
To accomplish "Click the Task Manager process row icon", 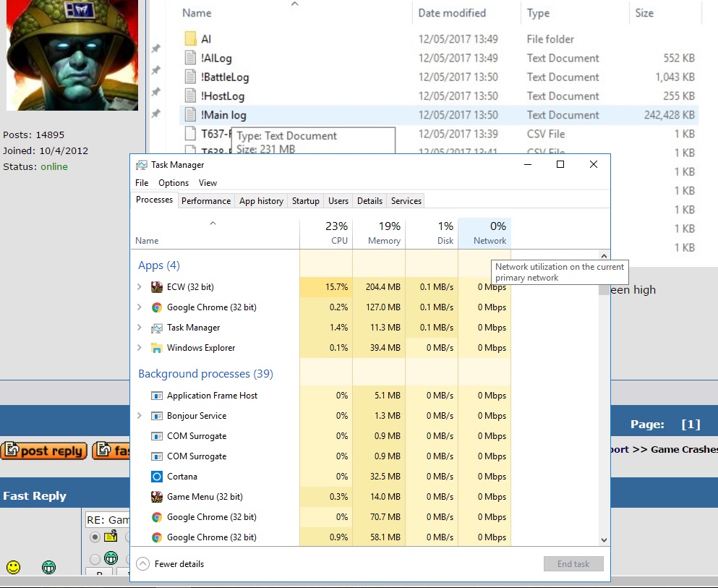I will click(x=157, y=328).
